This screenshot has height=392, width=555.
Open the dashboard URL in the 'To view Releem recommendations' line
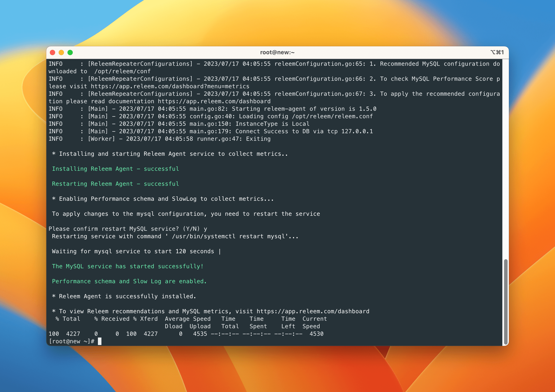pos(313,311)
